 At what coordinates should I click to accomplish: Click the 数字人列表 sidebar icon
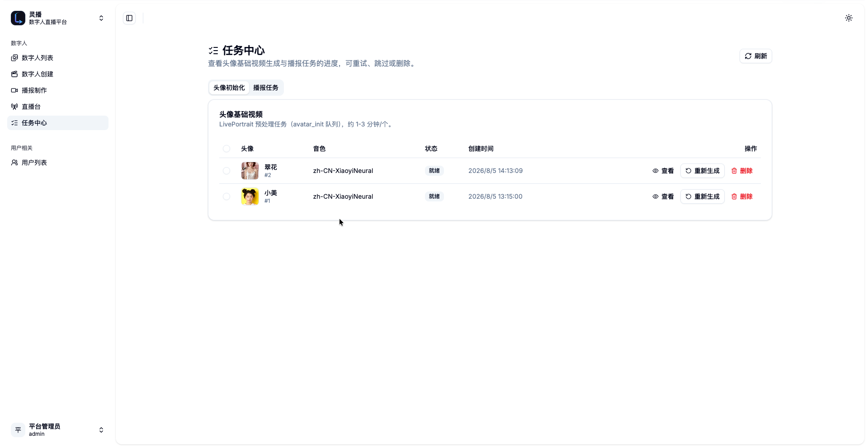14,58
